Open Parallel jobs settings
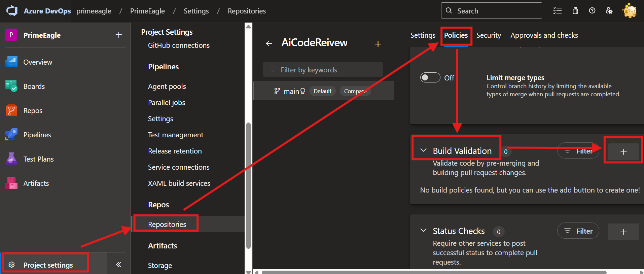Screen dimensions: 644x274 [167, 103]
